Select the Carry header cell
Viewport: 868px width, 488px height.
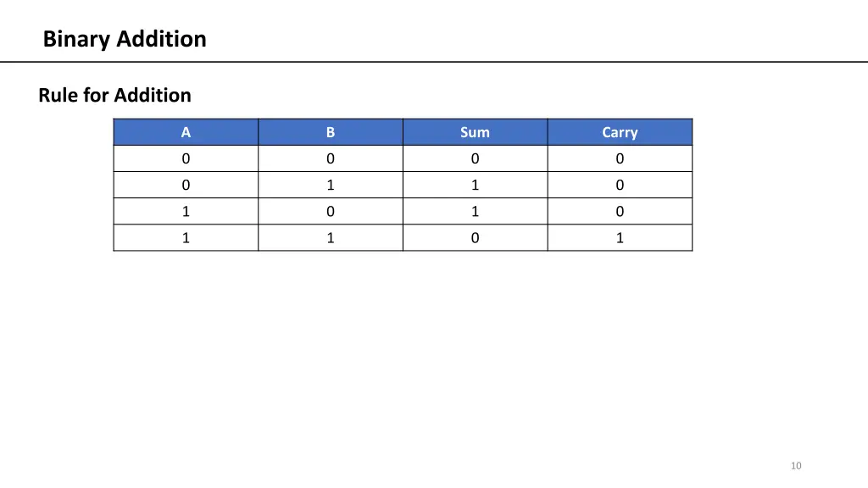click(620, 132)
